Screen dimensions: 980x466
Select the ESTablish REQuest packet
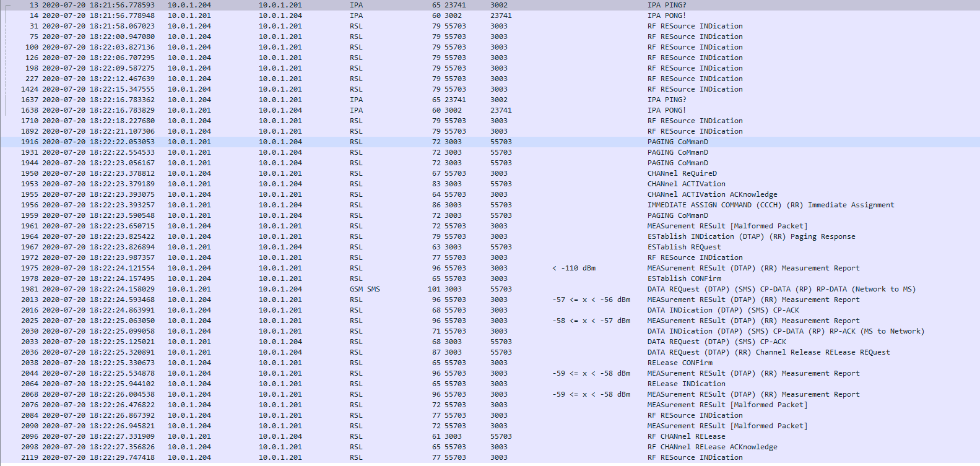point(683,247)
